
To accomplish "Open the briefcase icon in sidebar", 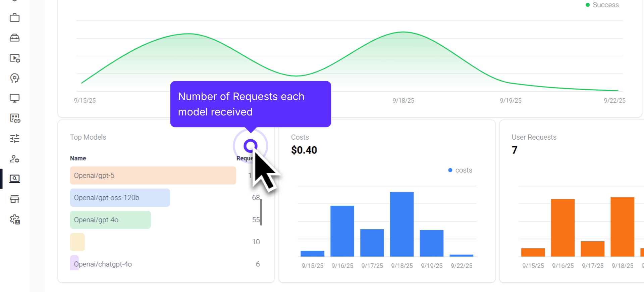I will click(14, 17).
